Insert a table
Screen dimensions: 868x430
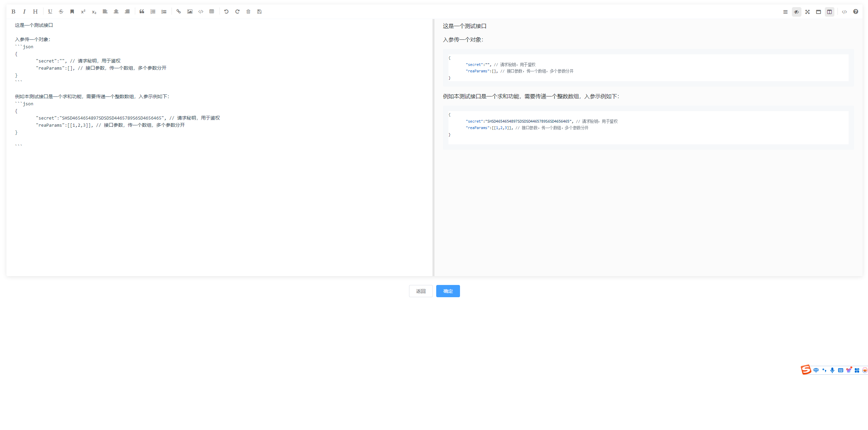click(x=212, y=12)
